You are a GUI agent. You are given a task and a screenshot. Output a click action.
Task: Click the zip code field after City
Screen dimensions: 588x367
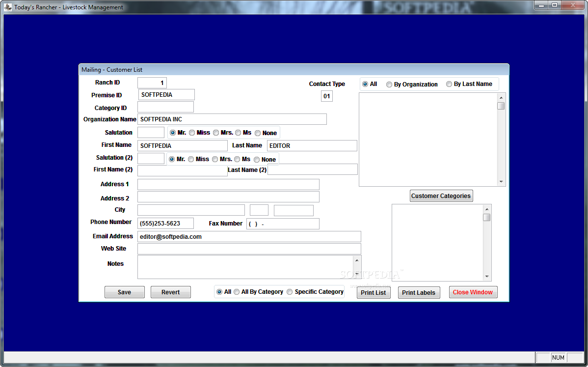294,210
